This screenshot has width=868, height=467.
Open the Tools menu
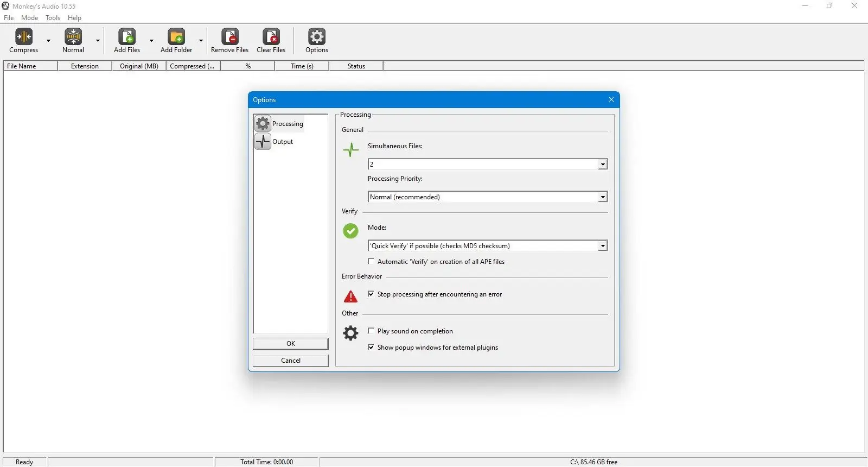click(53, 18)
